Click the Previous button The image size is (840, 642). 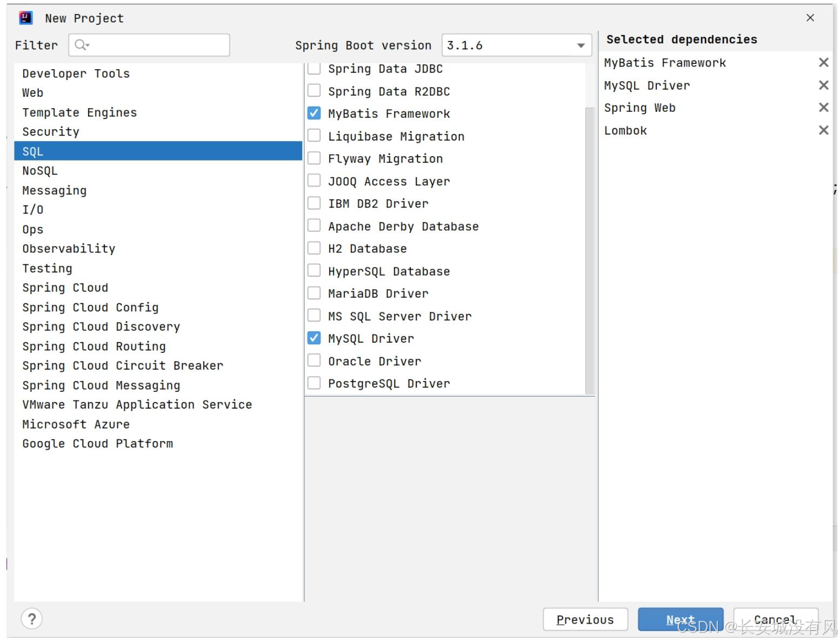(585, 619)
